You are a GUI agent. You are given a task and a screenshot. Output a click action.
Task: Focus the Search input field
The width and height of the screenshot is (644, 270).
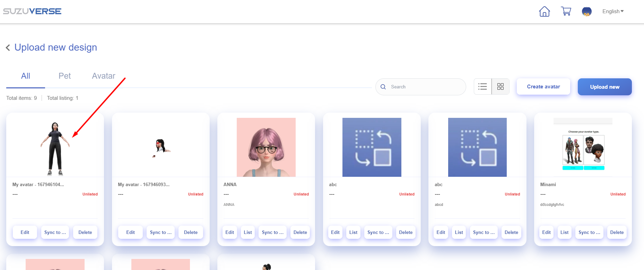click(x=426, y=87)
